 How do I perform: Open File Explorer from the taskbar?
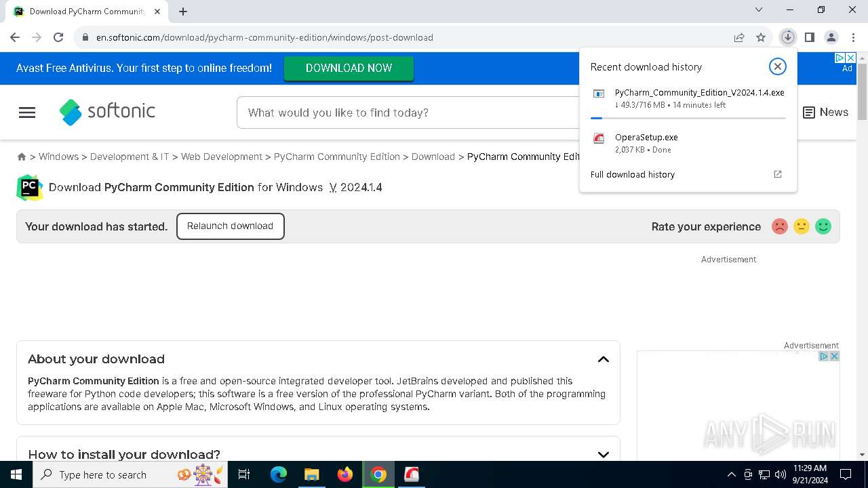coord(311,474)
